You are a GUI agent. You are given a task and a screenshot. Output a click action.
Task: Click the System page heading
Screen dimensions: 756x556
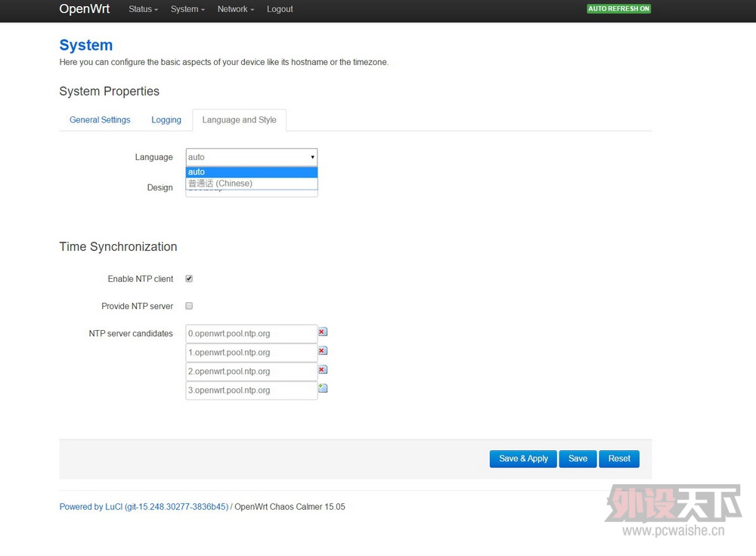point(86,45)
